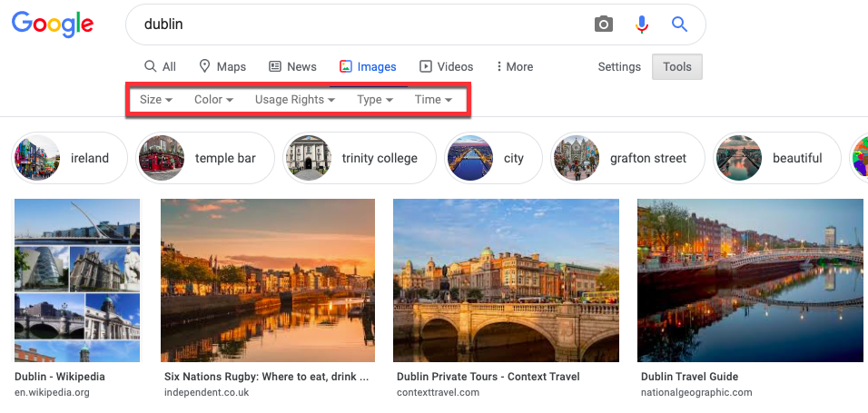868x413 pixels.
Task: Click independent.co.uk source text
Action: (206, 393)
